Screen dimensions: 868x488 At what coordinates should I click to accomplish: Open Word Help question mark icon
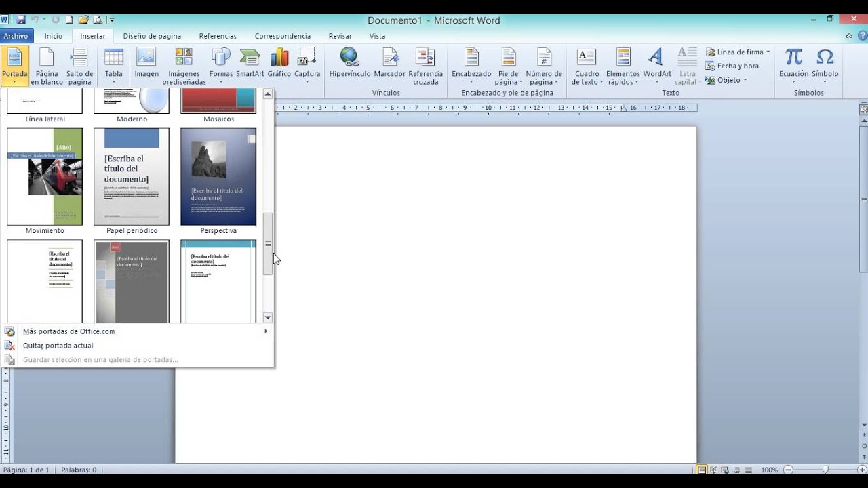click(x=862, y=36)
